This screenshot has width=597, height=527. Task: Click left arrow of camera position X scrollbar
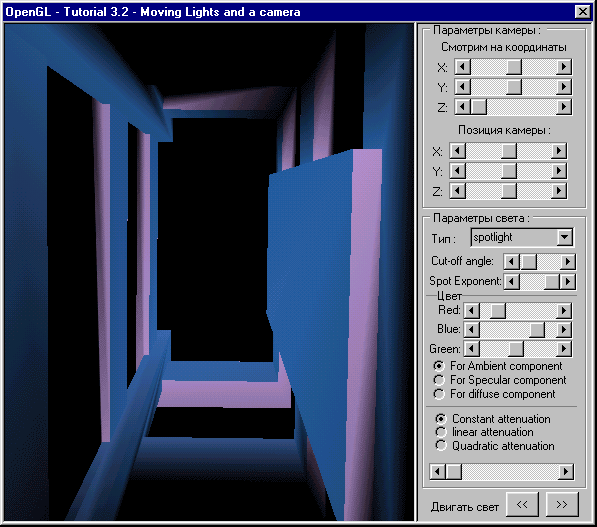(458, 151)
